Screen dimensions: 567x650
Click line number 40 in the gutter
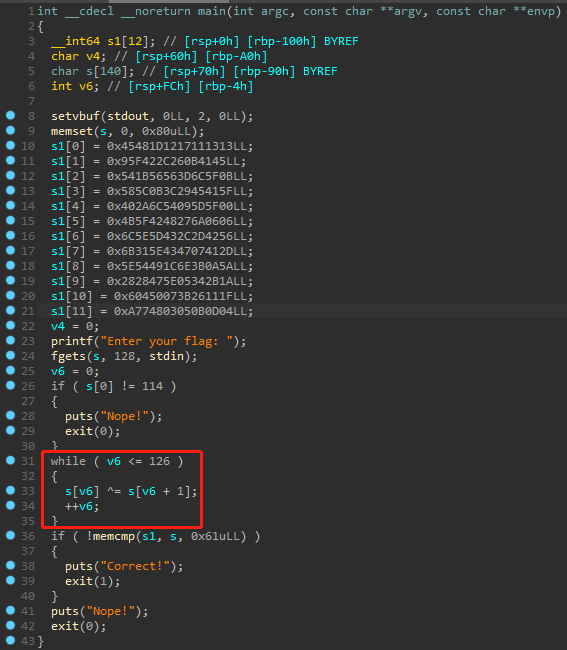coord(28,596)
